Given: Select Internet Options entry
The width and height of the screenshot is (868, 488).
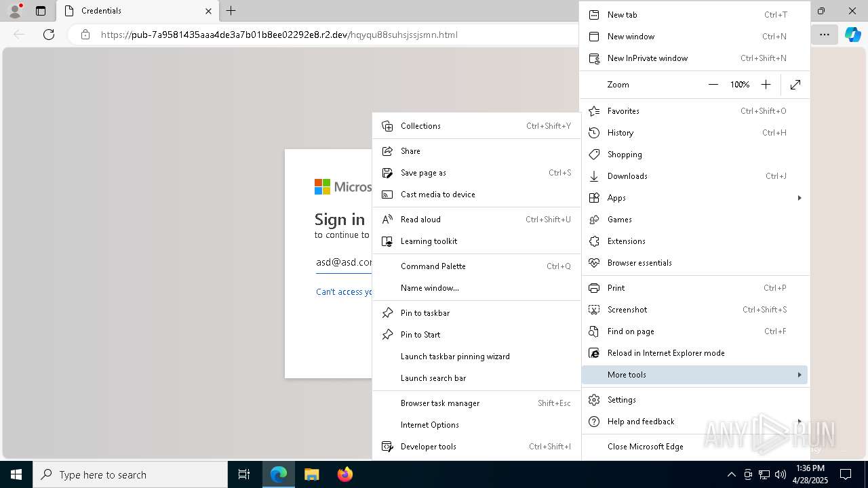Looking at the screenshot, I should click(477, 425).
